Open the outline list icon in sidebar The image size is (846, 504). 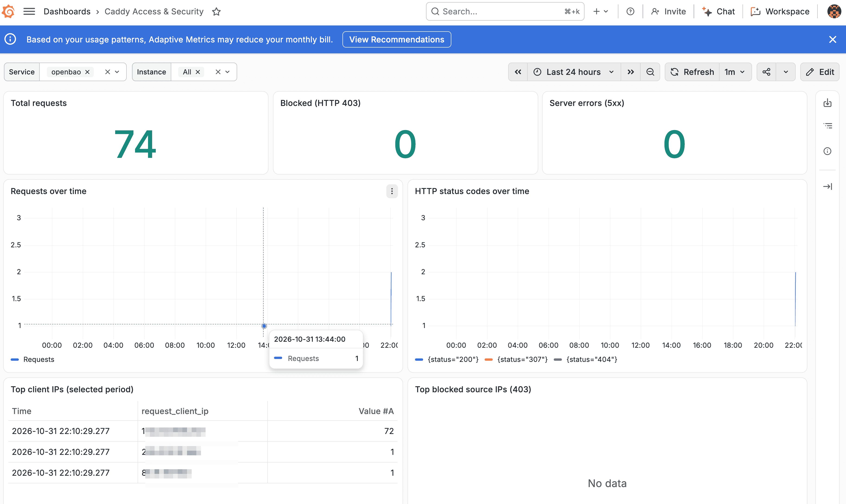pyautogui.click(x=827, y=126)
